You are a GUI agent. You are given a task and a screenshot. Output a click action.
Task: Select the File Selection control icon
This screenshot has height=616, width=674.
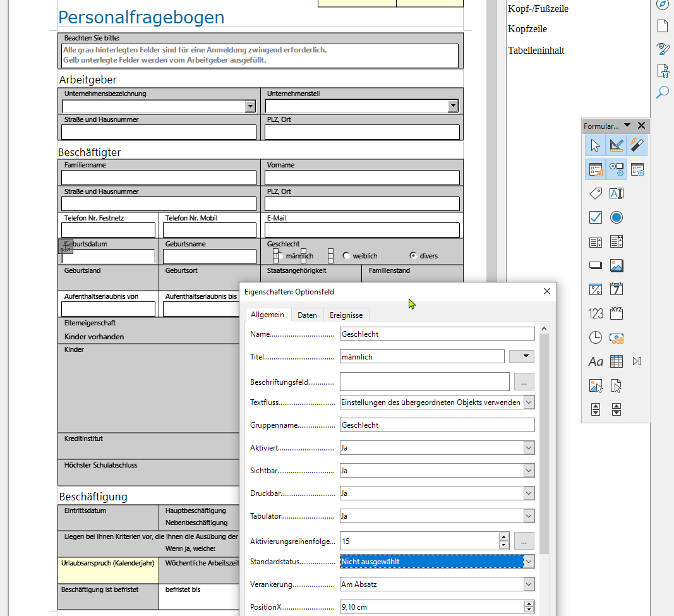(x=616, y=386)
